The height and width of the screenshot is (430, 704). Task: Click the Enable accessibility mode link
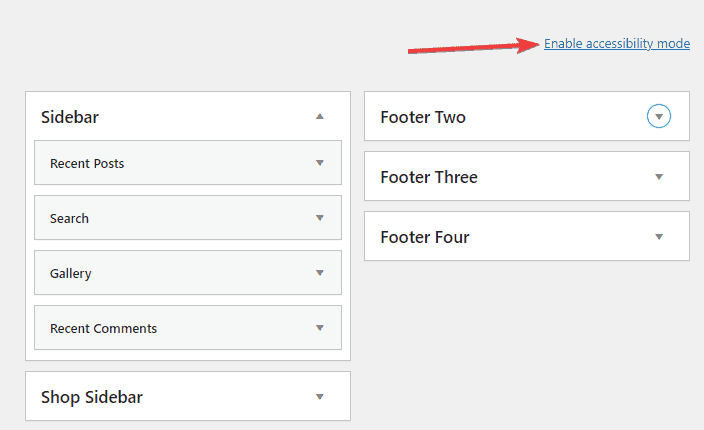[x=616, y=44]
